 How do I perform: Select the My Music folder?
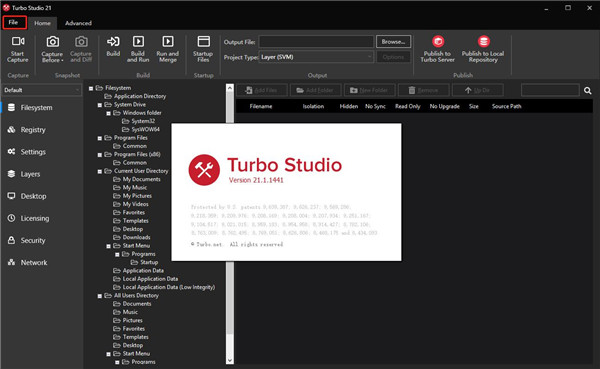(130, 188)
